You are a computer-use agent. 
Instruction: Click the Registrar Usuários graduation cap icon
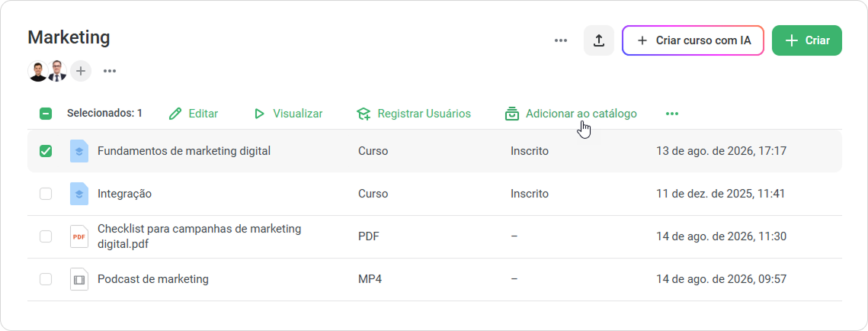pos(364,114)
